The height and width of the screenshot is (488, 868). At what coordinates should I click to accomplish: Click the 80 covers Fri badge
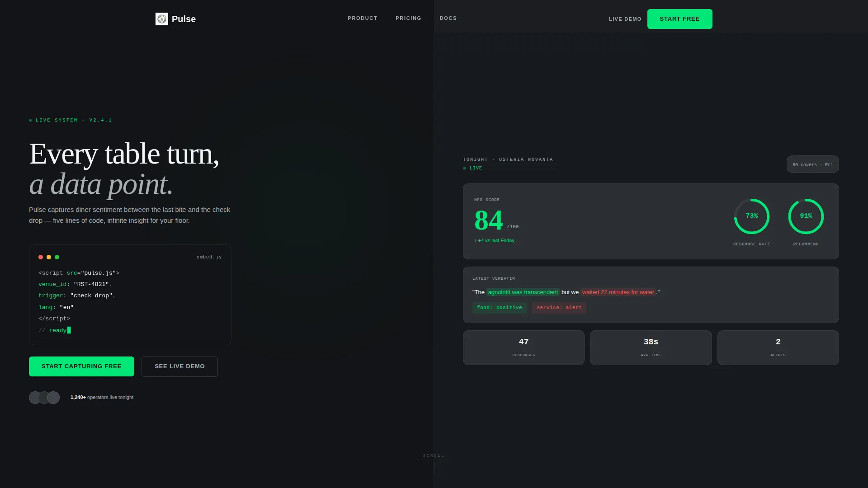(812, 164)
